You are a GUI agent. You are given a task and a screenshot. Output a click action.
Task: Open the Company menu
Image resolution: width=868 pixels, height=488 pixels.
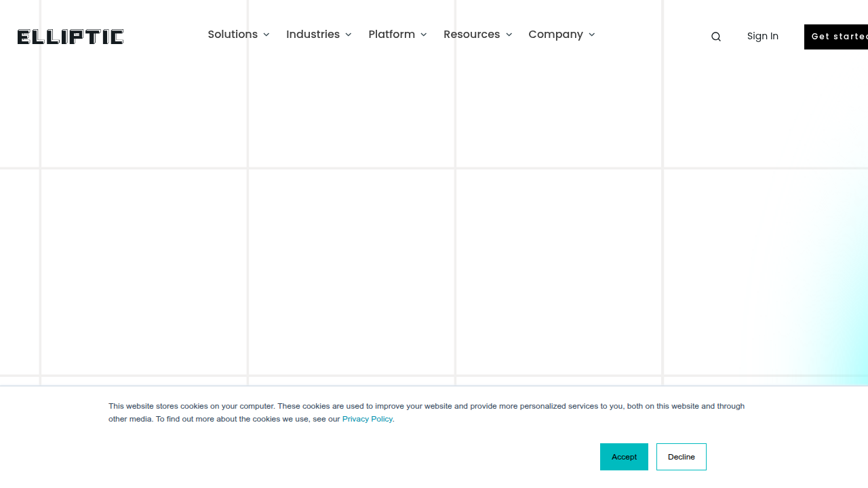tap(556, 35)
